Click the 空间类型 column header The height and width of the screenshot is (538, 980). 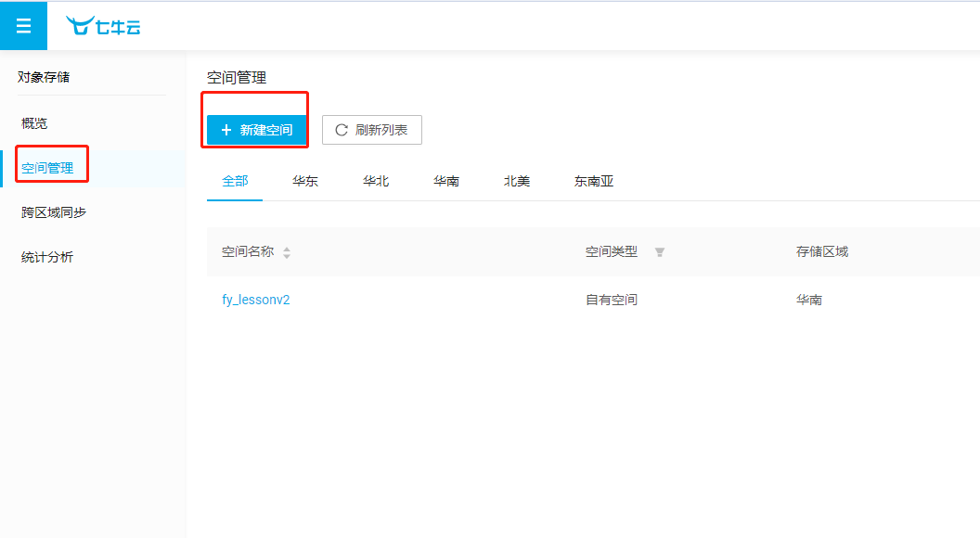click(x=612, y=251)
